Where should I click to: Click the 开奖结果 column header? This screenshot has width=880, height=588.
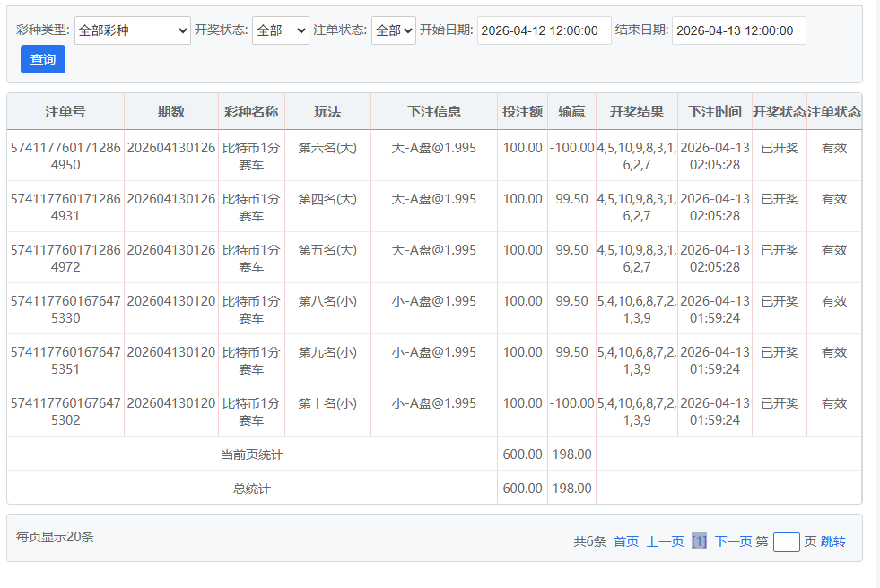(637, 112)
